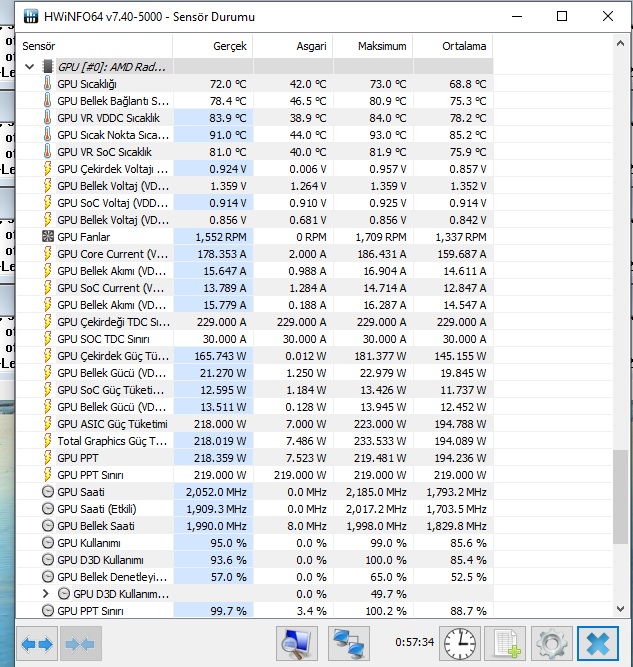Click clock icon of GPU Saati row
This screenshot has width=633, height=667.
point(48,492)
